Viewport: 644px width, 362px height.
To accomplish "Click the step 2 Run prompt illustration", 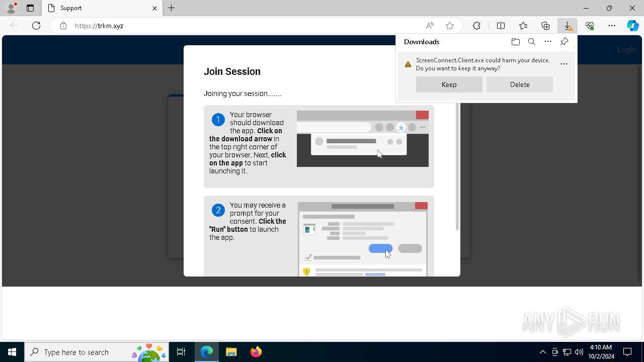I will (363, 239).
